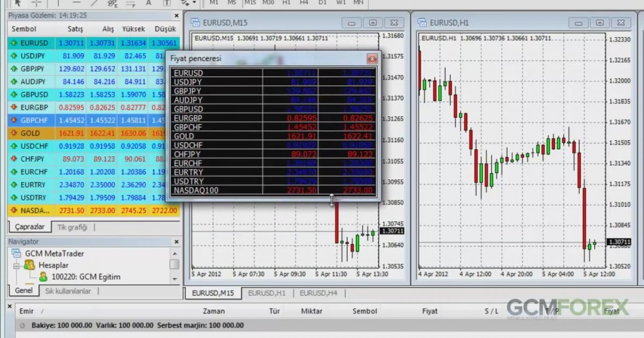Click the EURCHF symbol arrow icon in Piyasa Gözlemi
Viewport: 644px width, 338px height.
click(x=14, y=172)
